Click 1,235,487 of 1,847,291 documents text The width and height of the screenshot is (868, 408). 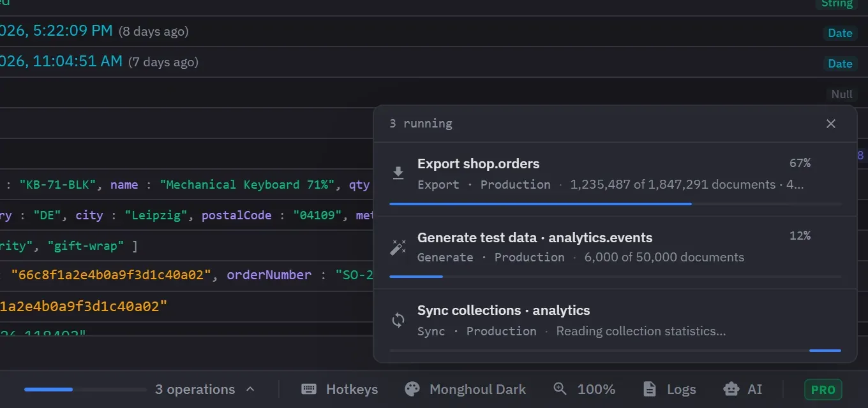673,185
